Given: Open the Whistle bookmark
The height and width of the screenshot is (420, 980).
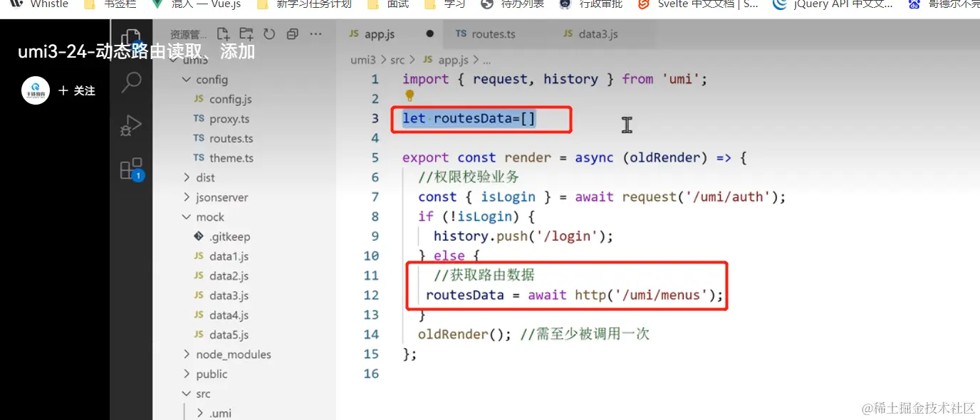Looking at the screenshot, I should [x=40, y=4].
